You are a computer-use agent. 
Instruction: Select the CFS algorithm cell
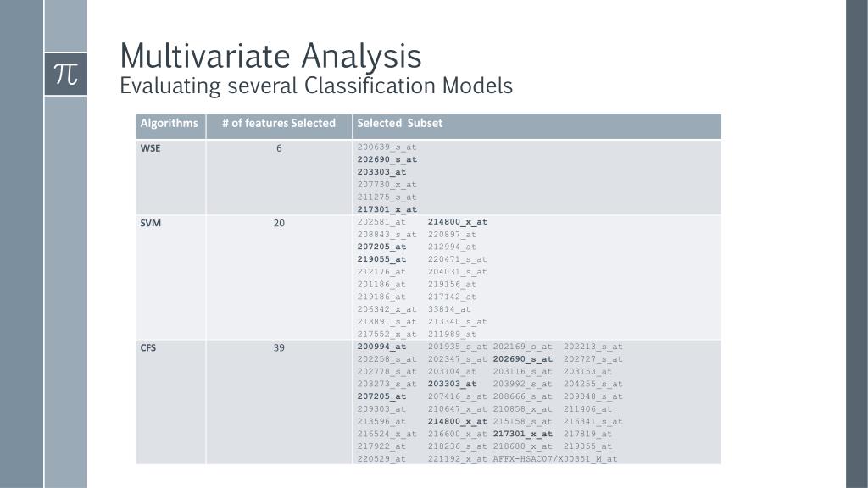(x=148, y=347)
